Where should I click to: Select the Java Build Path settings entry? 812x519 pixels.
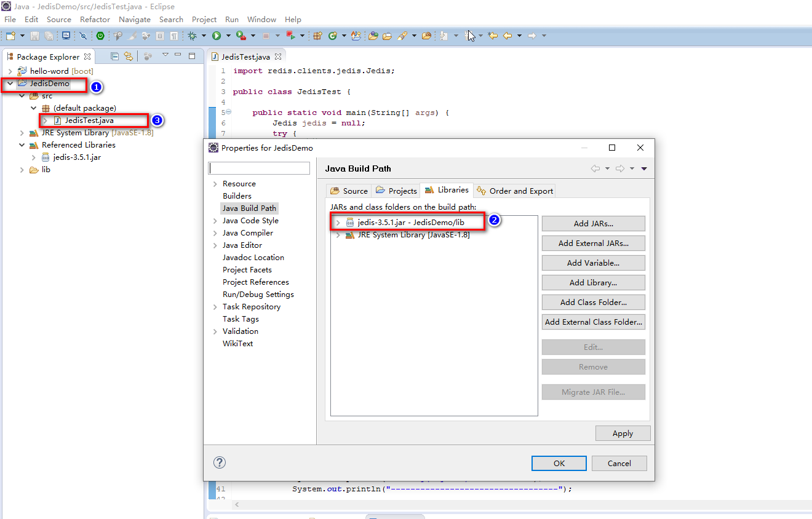coord(249,208)
